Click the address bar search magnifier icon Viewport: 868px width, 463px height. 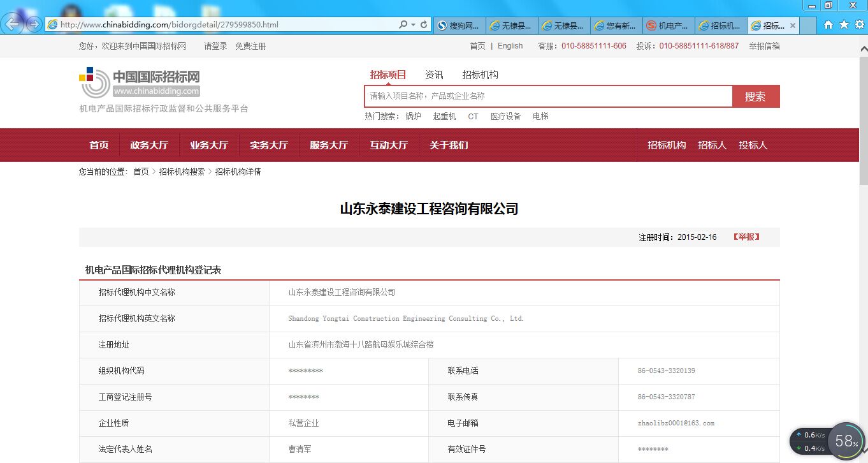tap(403, 25)
